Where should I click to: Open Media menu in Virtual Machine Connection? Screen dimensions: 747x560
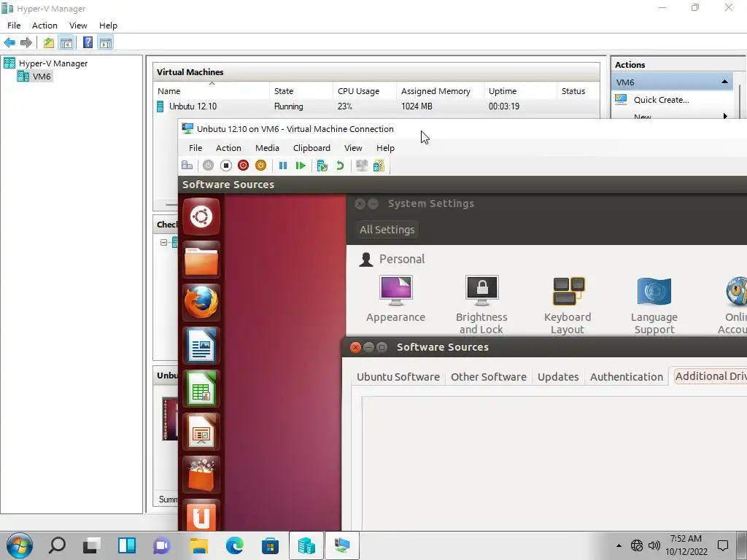[x=267, y=148]
